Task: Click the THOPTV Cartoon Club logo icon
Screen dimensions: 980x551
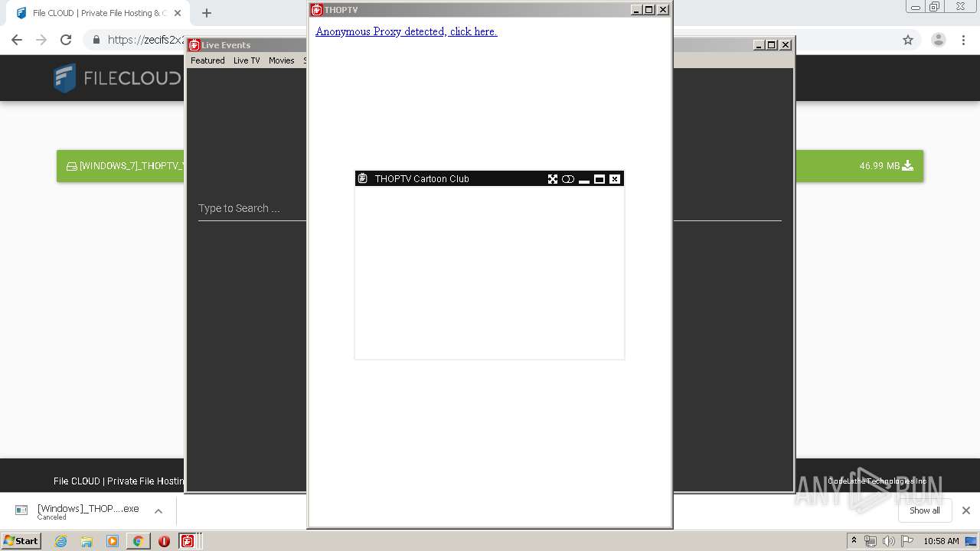Action: pos(364,179)
